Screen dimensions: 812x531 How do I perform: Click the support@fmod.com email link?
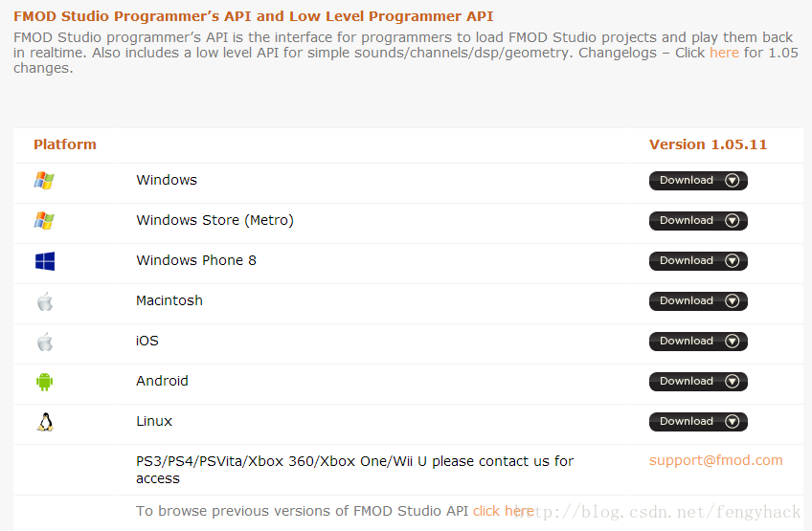click(715, 460)
